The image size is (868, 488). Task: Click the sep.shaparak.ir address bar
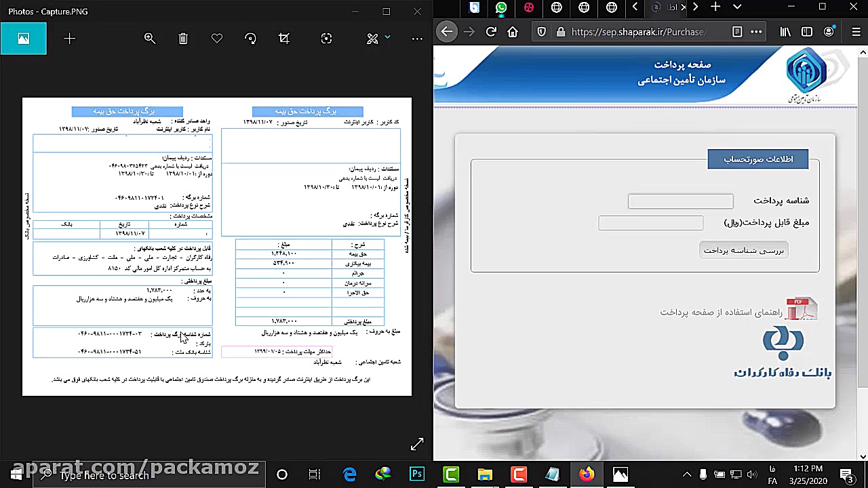[x=638, y=31]
